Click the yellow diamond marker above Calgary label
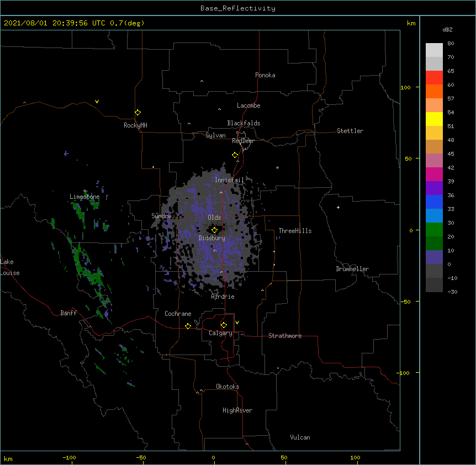 (224, 325)
